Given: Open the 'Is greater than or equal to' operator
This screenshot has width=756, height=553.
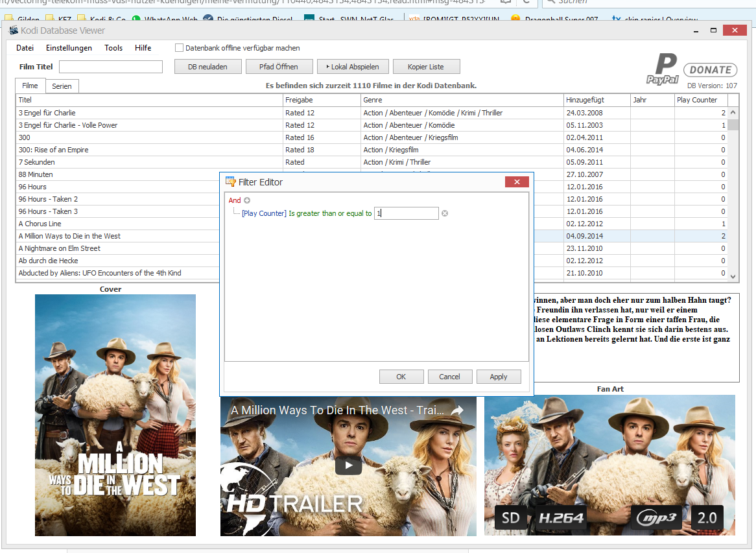Looking at the screenshot, I should click(330, 213).
